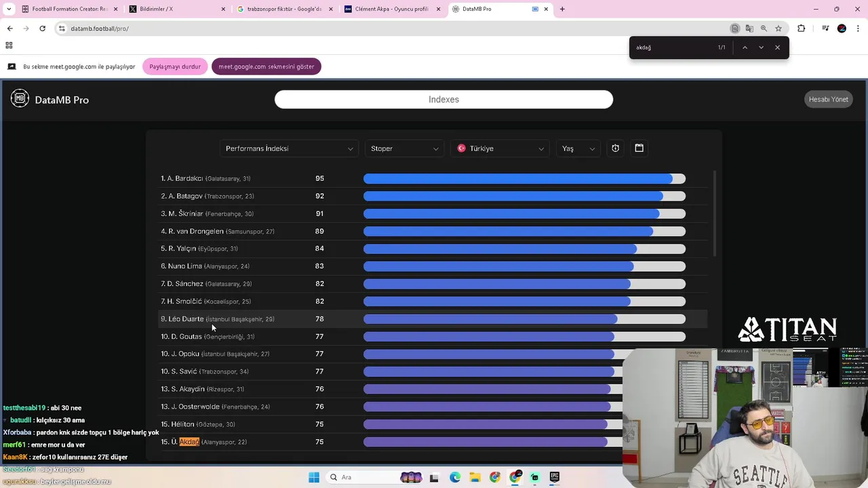This screenshot has width=868, height=488.
Task: Click player row 4. R. van Drongelen
Action: [434, 231]
